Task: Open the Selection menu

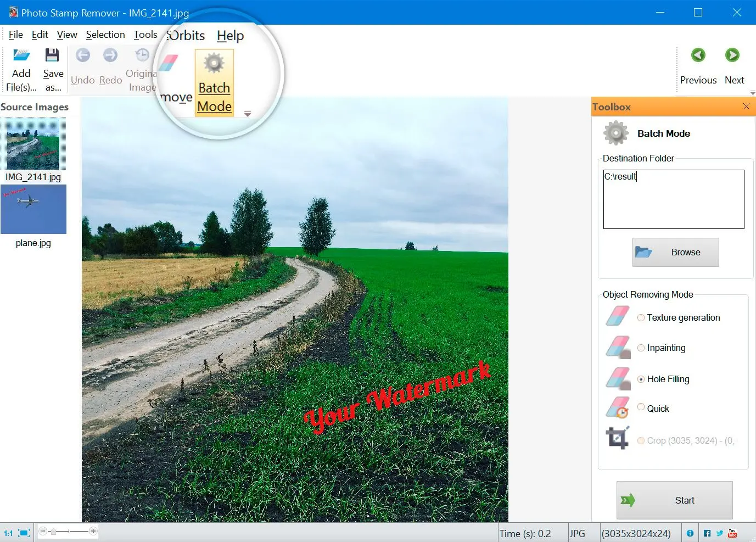Action: [x=105, y=35]
